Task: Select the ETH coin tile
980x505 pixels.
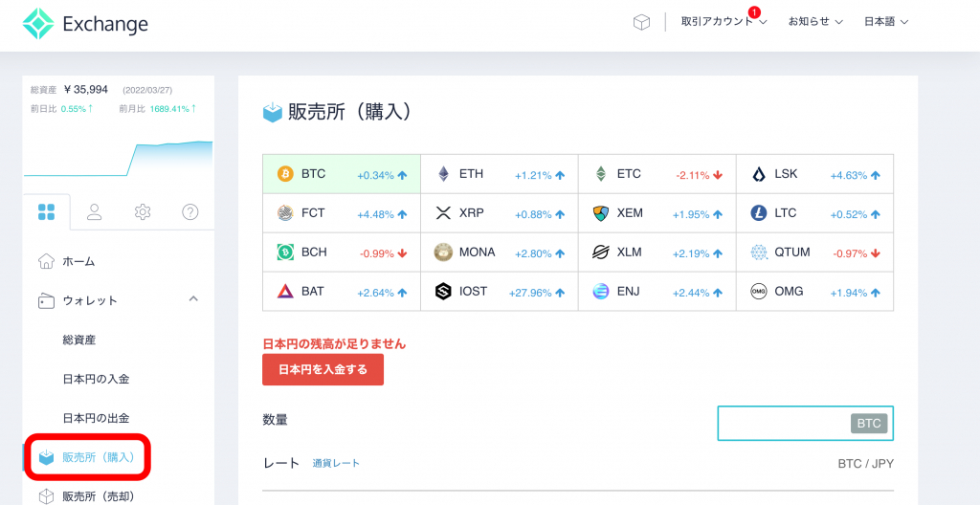Action: [499, 174]
